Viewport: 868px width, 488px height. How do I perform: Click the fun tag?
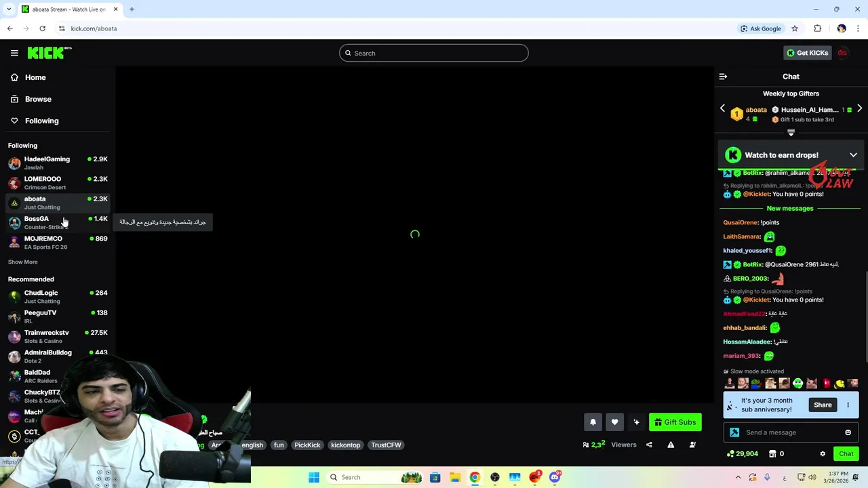[279, 445]
